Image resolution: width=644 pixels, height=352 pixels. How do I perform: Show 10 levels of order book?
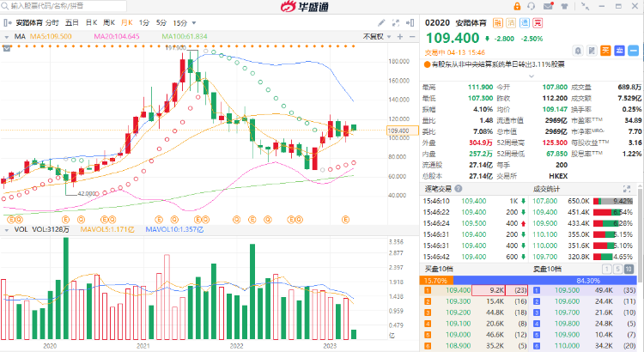[629, 269]
